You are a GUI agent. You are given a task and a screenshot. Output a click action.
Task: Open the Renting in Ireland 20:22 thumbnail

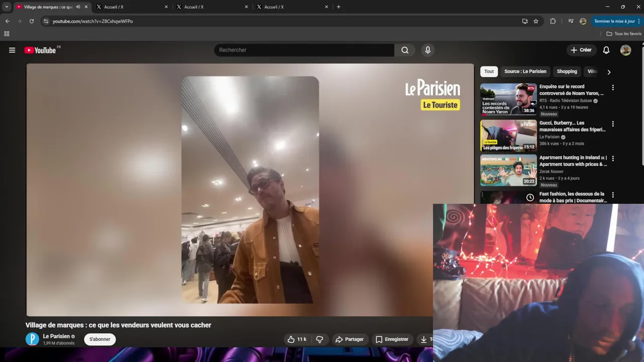[509, 170]
